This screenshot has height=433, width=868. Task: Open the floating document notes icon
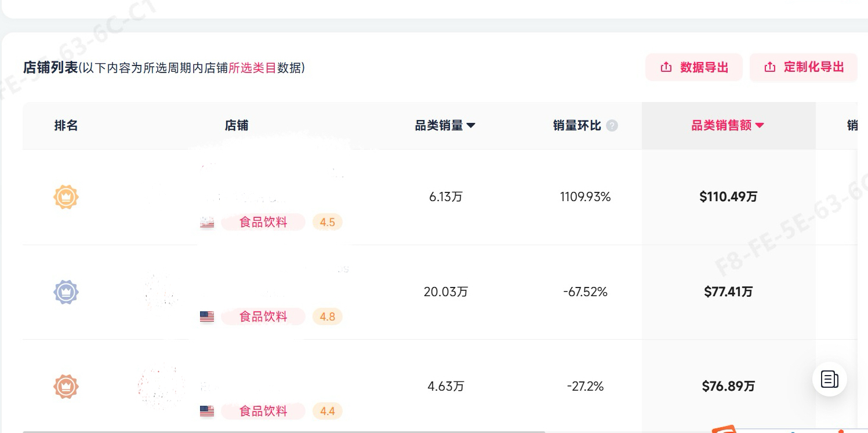click(x=829, y=379)
